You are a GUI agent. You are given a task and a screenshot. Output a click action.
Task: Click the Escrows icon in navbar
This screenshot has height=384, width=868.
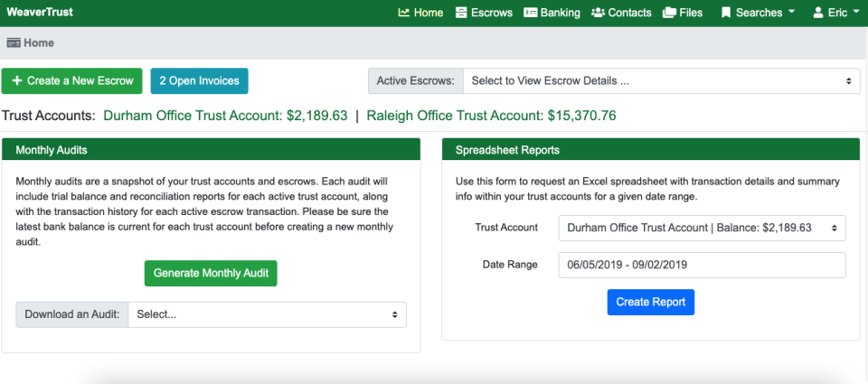[x=461, y=12]
